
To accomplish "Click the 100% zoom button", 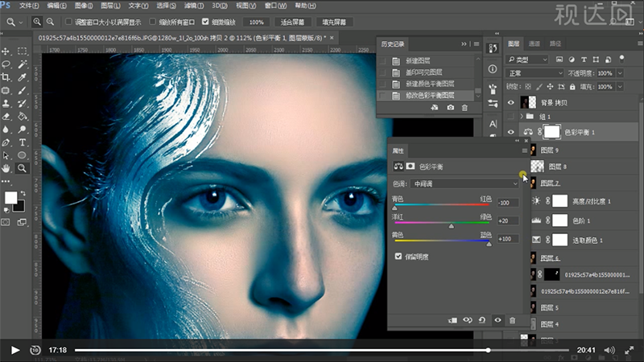I will 256,23.
